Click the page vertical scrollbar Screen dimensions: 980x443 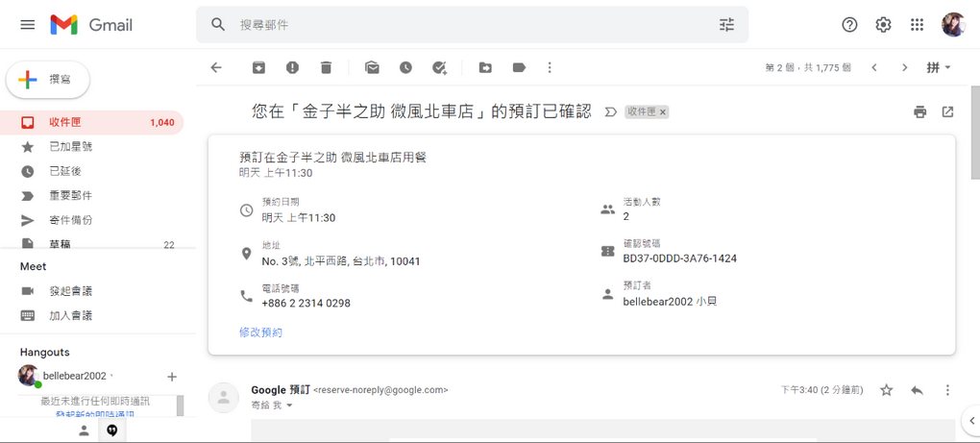[x=974, y=132]
